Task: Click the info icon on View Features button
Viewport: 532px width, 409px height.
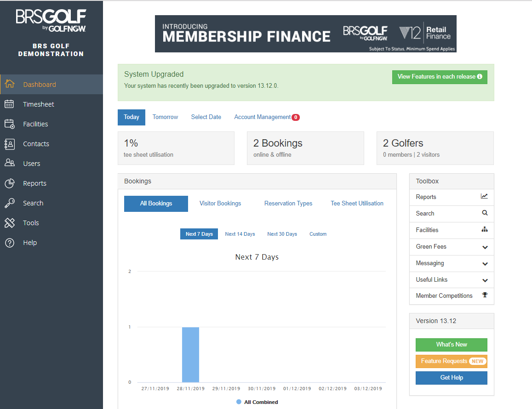Action: (480, 77)
